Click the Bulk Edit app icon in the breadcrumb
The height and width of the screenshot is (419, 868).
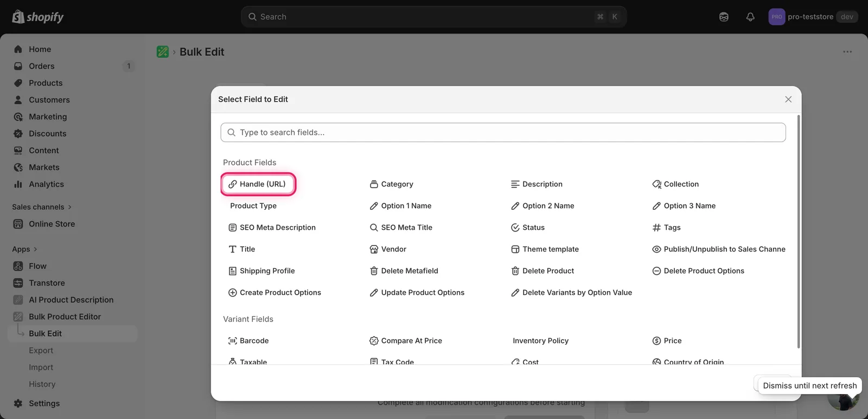(x=163, y=51)
